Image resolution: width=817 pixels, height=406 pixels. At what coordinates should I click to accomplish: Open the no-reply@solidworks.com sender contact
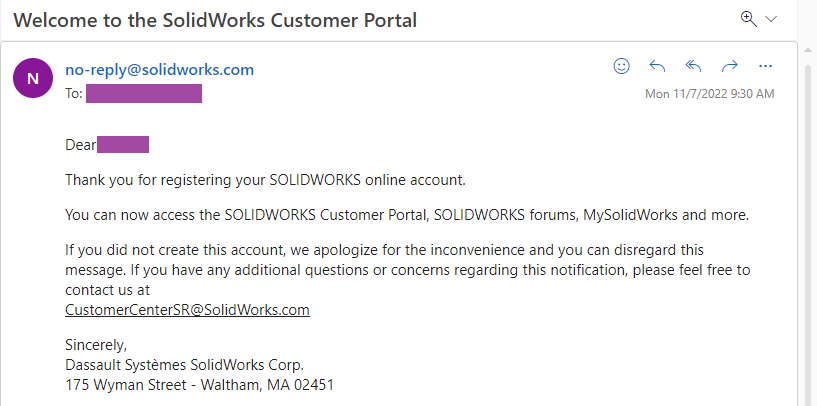(x=159, y=70)
